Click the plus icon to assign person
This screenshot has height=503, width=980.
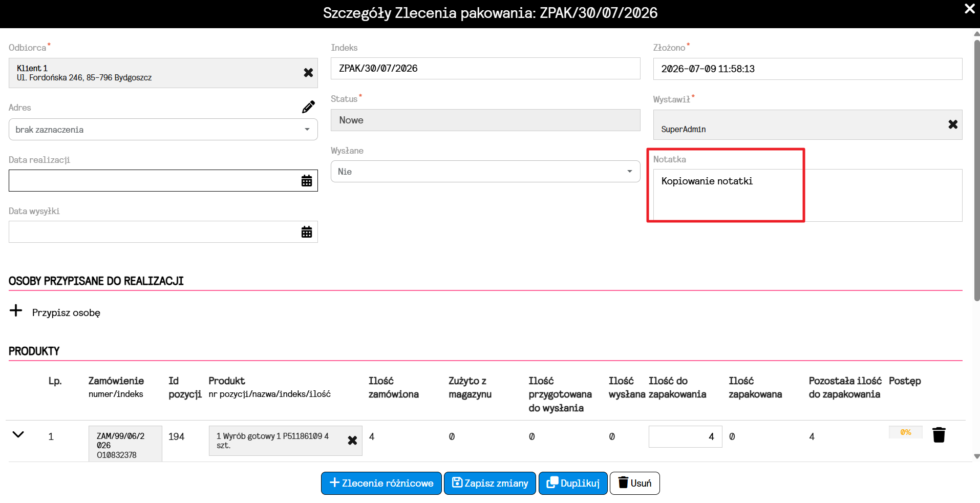point(16,310)
